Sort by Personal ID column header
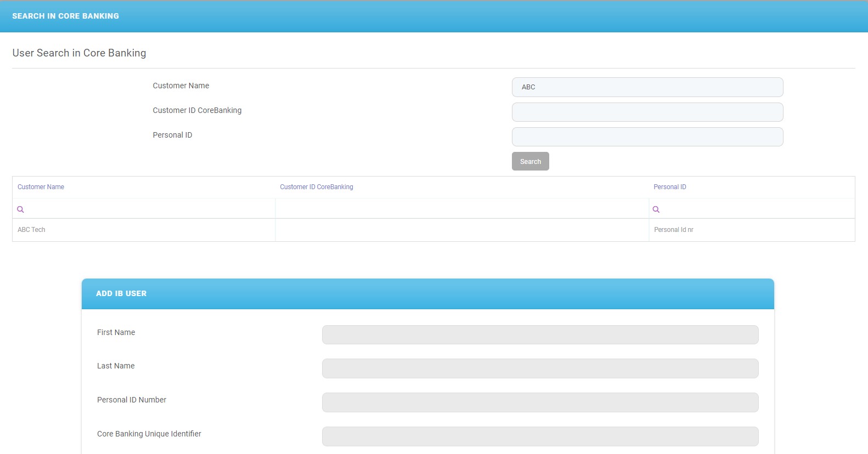Screen dimensions: 868x454 669,187
